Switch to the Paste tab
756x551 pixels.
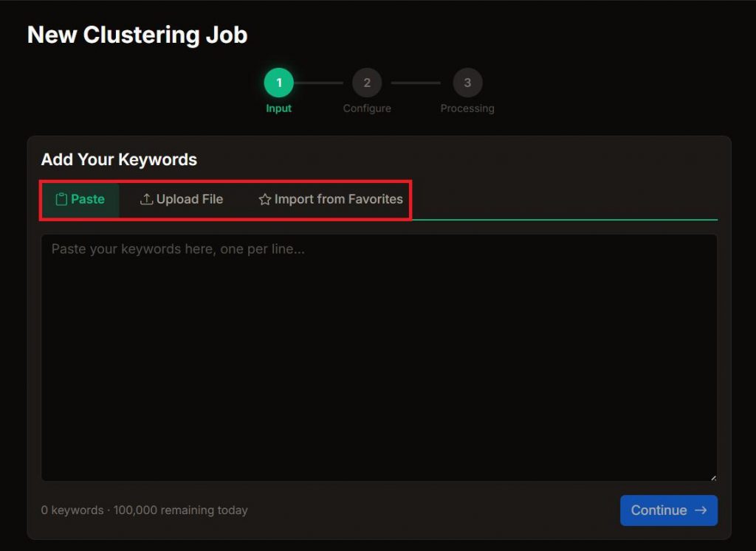pos(80,199)
